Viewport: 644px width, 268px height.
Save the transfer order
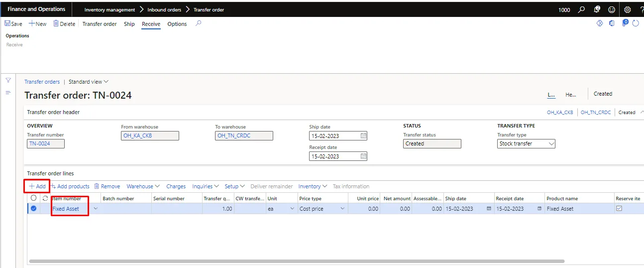click(13, 24)
